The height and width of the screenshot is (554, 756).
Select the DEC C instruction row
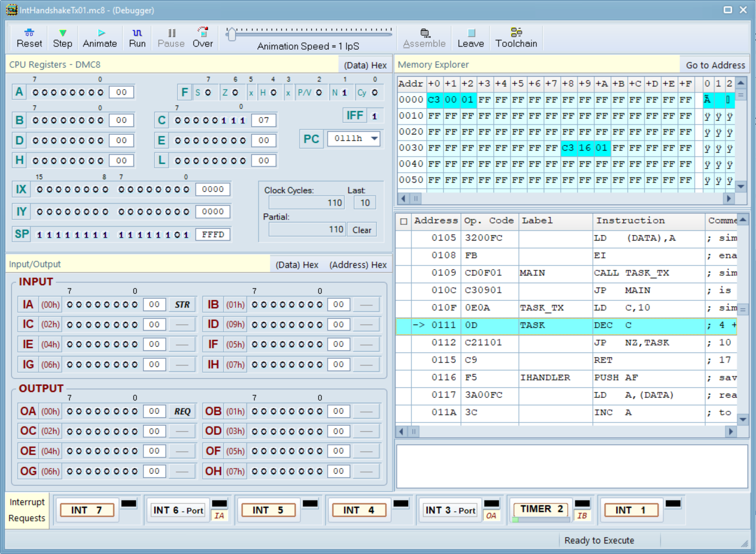coord(566,325)
